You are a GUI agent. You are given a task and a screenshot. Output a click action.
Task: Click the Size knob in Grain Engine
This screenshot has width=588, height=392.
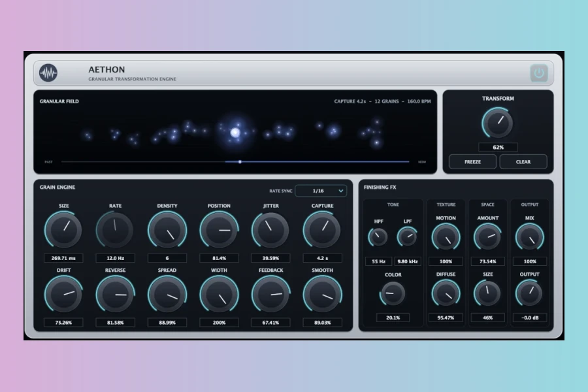[63, 229]
